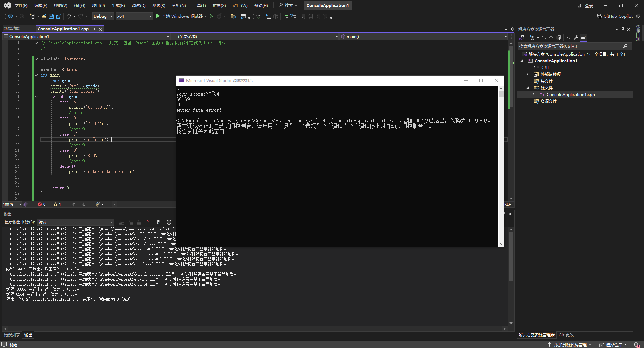Click pending changes filter clock icon
Viewport: 644px width, 348px height.
coord(532,38)
